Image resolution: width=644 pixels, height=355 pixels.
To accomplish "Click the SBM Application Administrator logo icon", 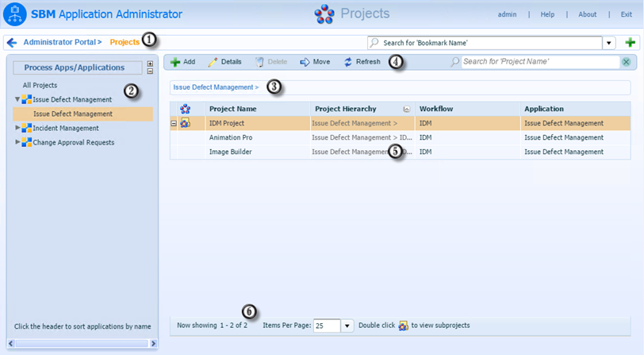I will point(15,14).
